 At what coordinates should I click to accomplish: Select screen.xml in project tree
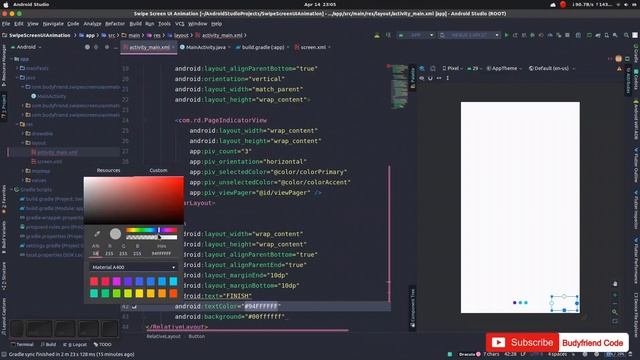tap(49, 162)
